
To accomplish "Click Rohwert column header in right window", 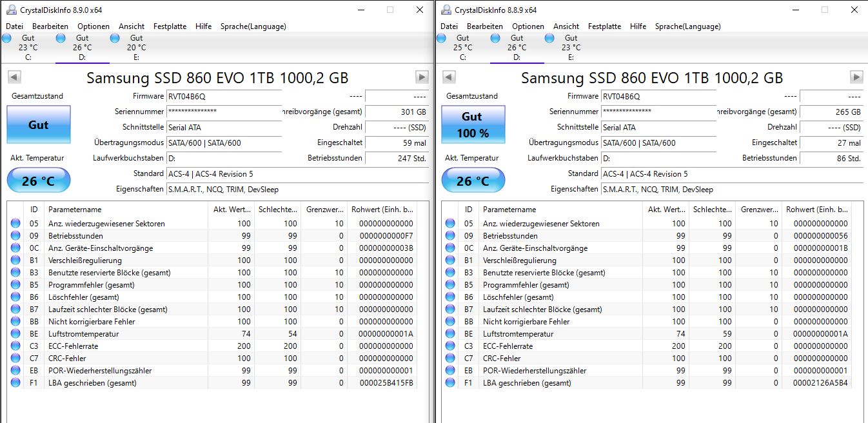I will (816, 210).
